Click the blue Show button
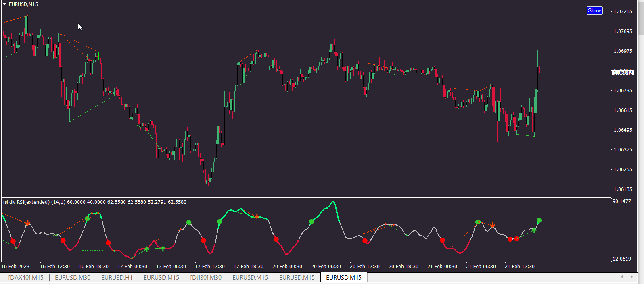The image size is (644, 284). point(594,11)
